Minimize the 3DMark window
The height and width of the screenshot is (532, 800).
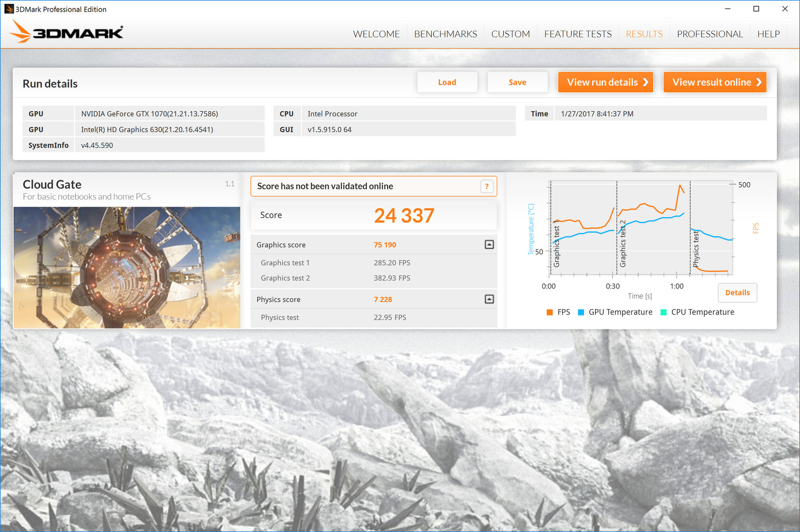click(727, 9)
